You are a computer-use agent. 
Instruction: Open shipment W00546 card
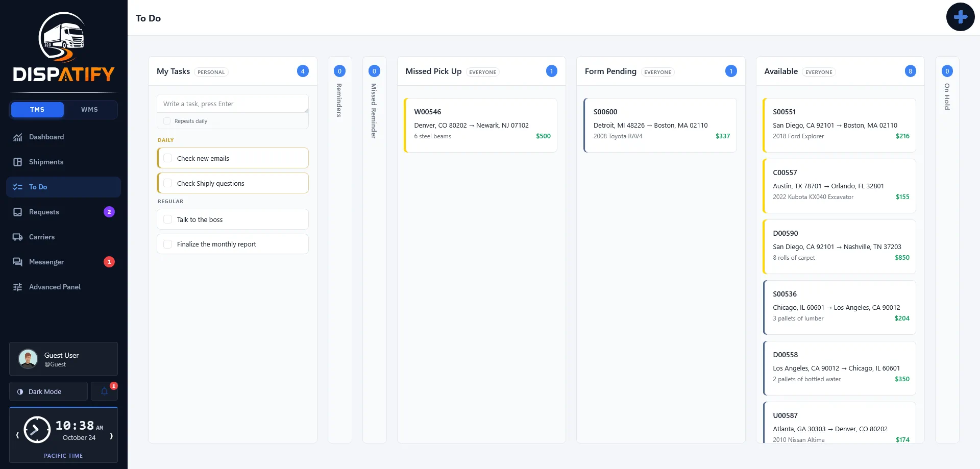click(480, 125)
